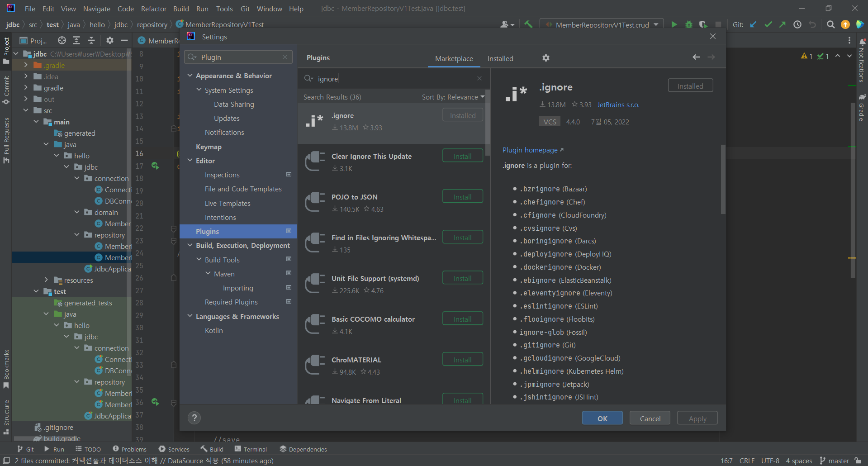Install POJO to JSON plugin

tap(462, 196)
